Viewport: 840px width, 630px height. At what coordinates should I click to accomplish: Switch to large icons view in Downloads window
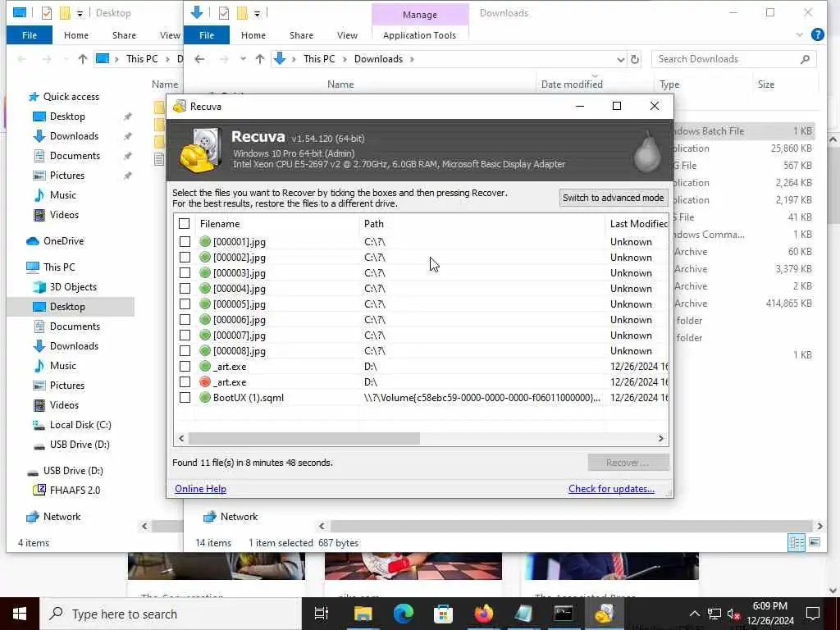(x=815, y=543)
